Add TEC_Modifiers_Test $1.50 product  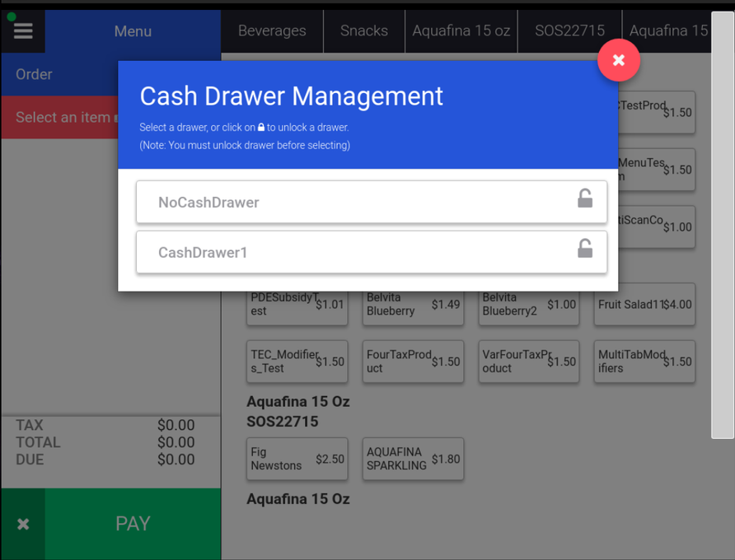pyautogui.click(x=297, y=362)
